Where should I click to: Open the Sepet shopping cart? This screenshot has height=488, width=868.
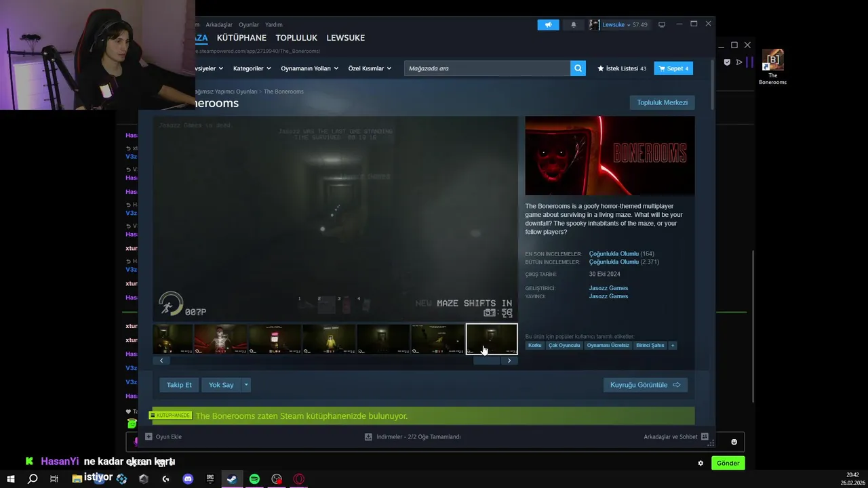click(x=673, y=68)
